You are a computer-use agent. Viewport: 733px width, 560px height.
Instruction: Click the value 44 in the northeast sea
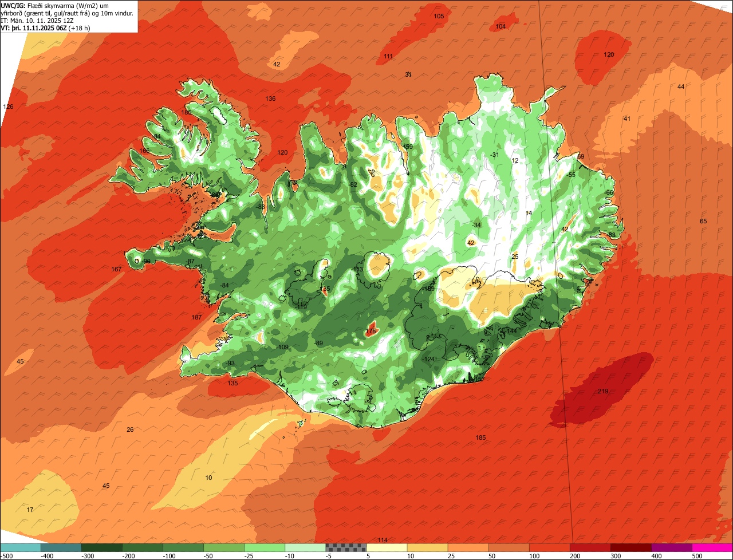click(681, 86)
